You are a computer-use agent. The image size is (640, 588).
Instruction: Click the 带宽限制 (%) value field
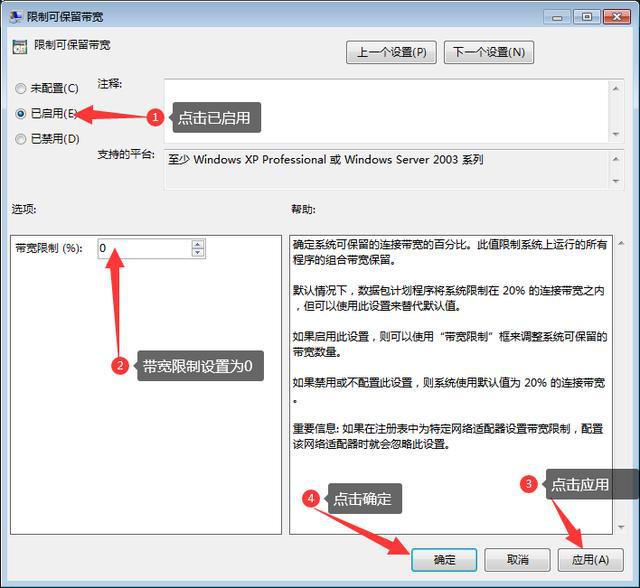tap(144, 248)
